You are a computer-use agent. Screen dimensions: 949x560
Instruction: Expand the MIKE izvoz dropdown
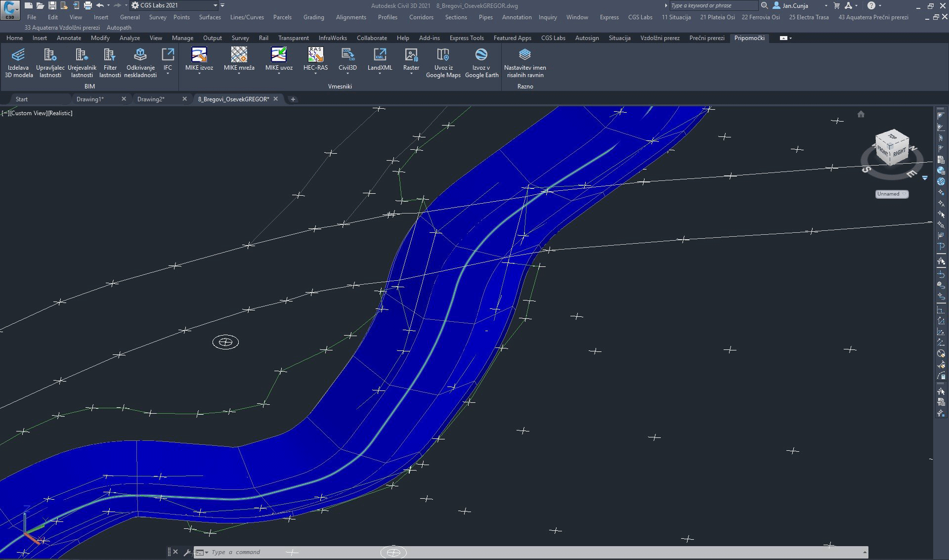click(199, 74)
